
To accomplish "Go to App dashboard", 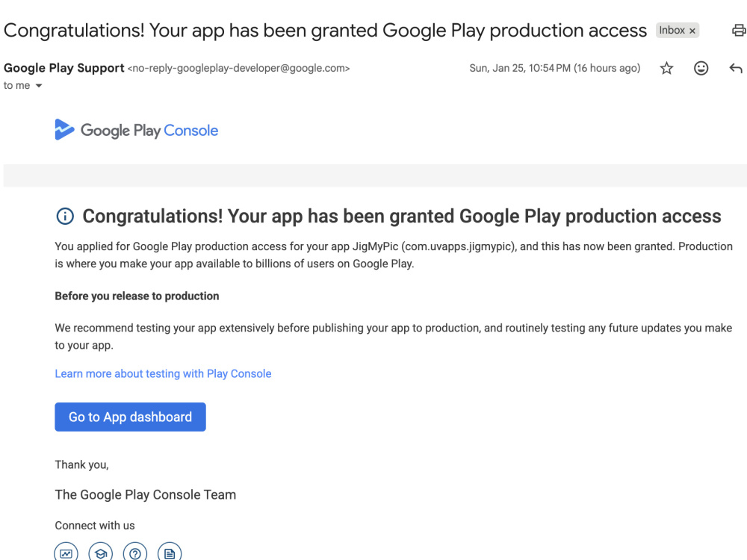I will (130, 417).
